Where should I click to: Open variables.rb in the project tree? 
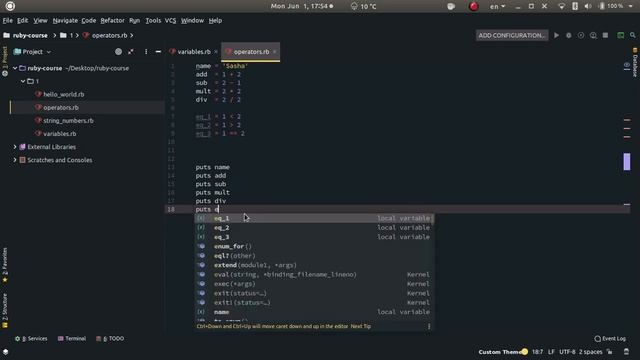[x=60, y=133]
